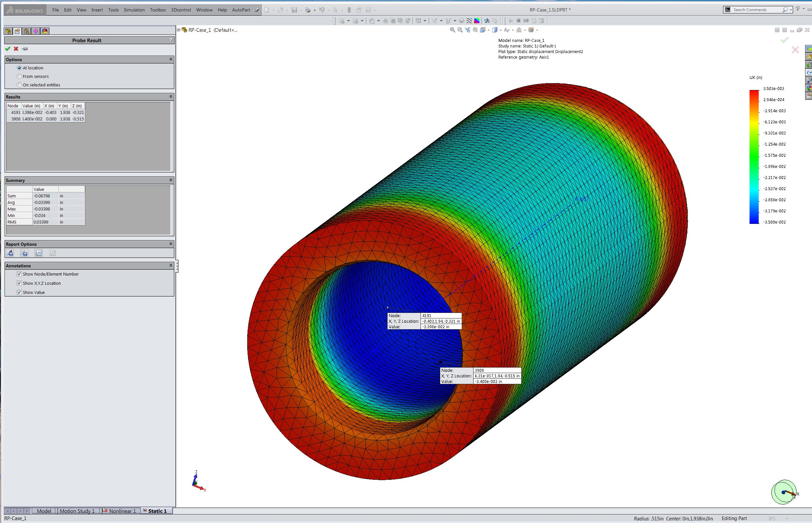Return to the Previous View
The image size is (812, 523).
[x=468, y=30]
